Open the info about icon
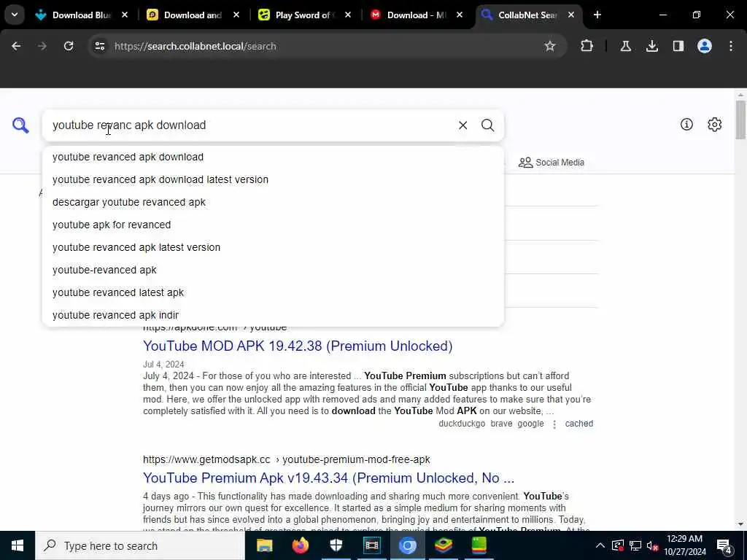 pyautogui.click(x=686, y=125)
